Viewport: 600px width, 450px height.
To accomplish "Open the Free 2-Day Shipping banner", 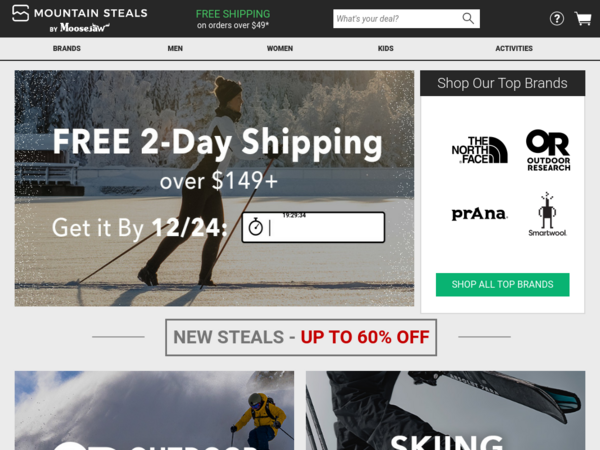I will coord(214,188).
